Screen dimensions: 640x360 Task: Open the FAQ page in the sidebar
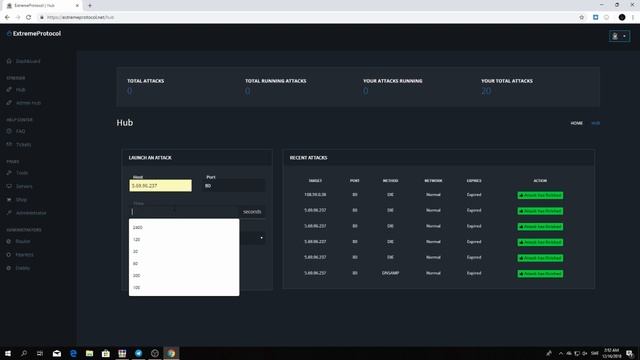click(16, 131)
